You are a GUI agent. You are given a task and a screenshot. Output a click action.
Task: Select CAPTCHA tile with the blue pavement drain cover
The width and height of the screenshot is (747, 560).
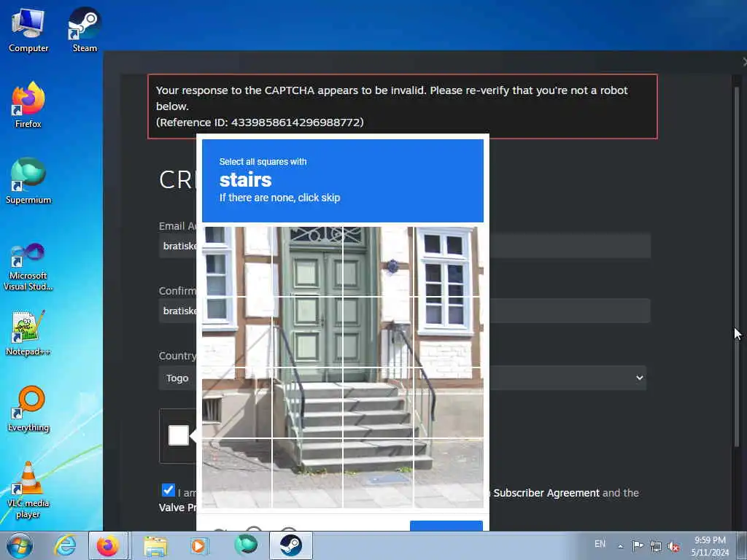pyautogui.click(x=378, y=473)
